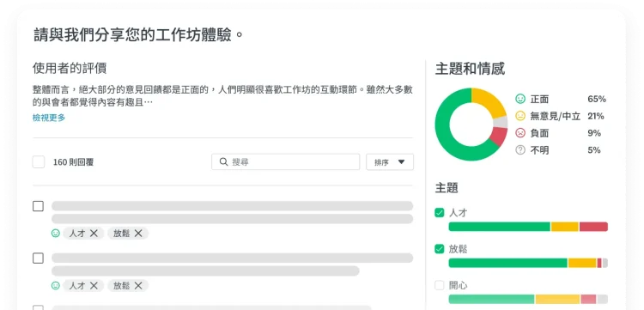Select 不明 legend label
This screenshot has width=644, height=310.
539,150
